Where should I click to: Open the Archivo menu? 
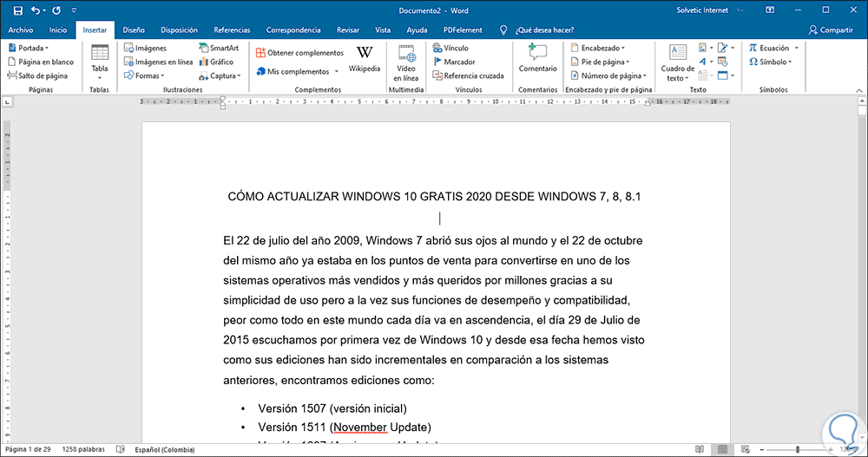pos(21,29)
